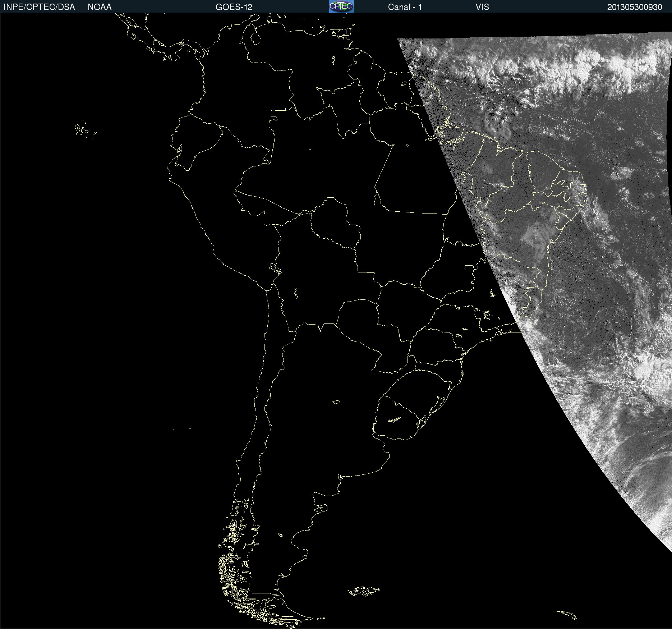Click the 'VIS' label in the header
The width and height of the screenshot is (672, 629).
[x=482, y=7]
